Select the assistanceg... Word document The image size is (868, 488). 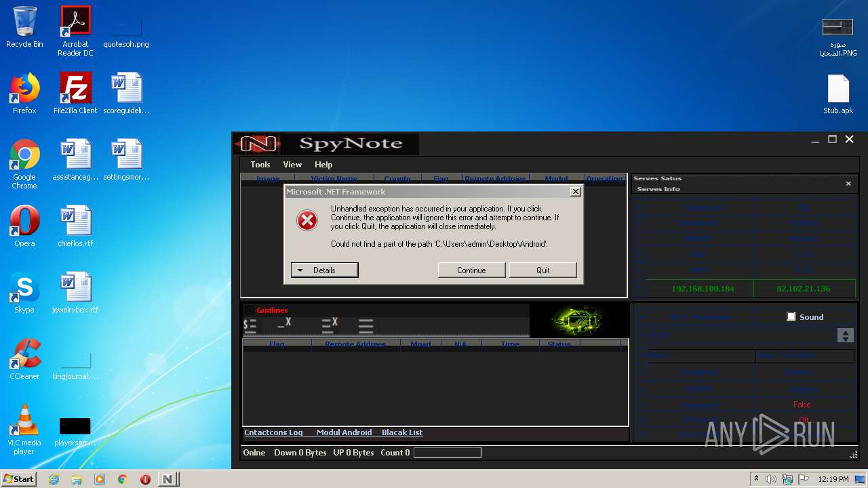tap(75, 160)
